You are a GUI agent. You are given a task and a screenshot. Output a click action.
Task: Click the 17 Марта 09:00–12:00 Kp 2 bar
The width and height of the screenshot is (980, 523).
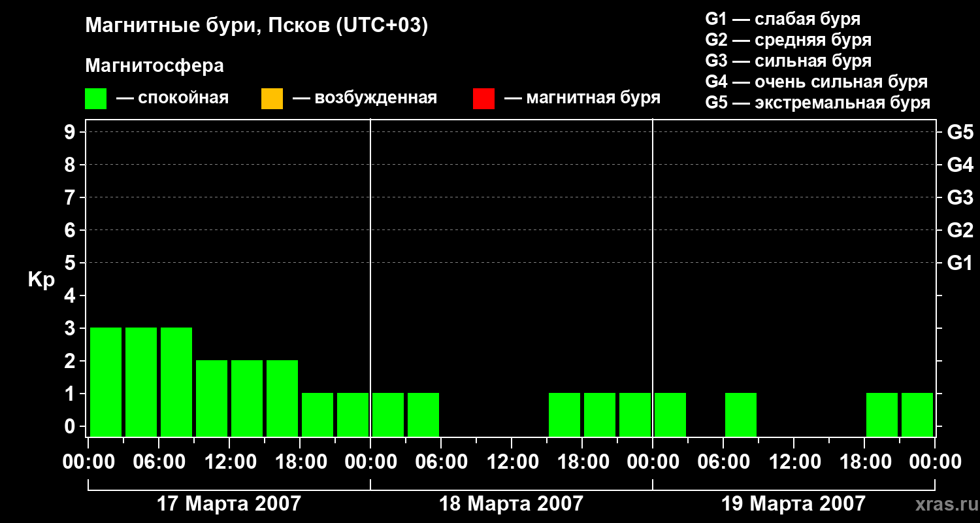(212, 398)
